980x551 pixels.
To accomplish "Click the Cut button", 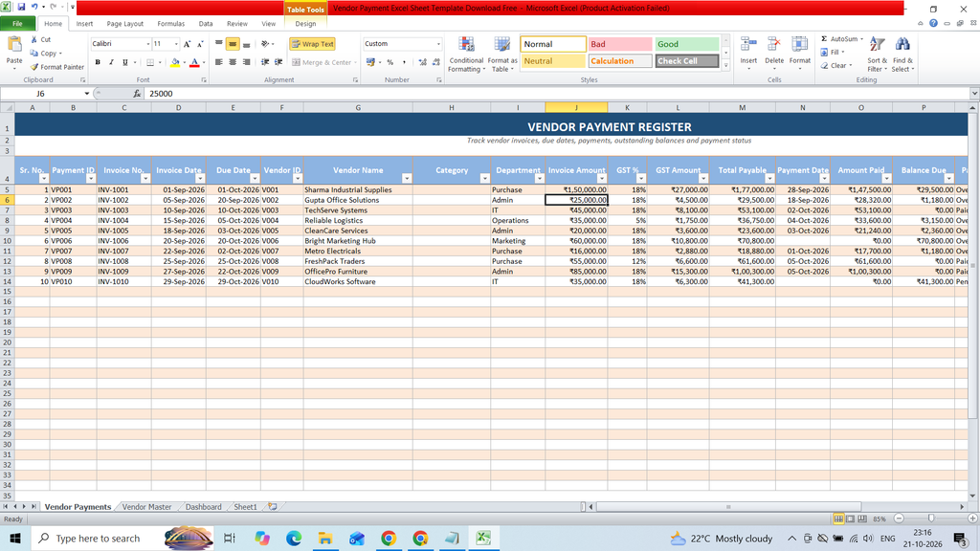I will click(x=40, y=39).
